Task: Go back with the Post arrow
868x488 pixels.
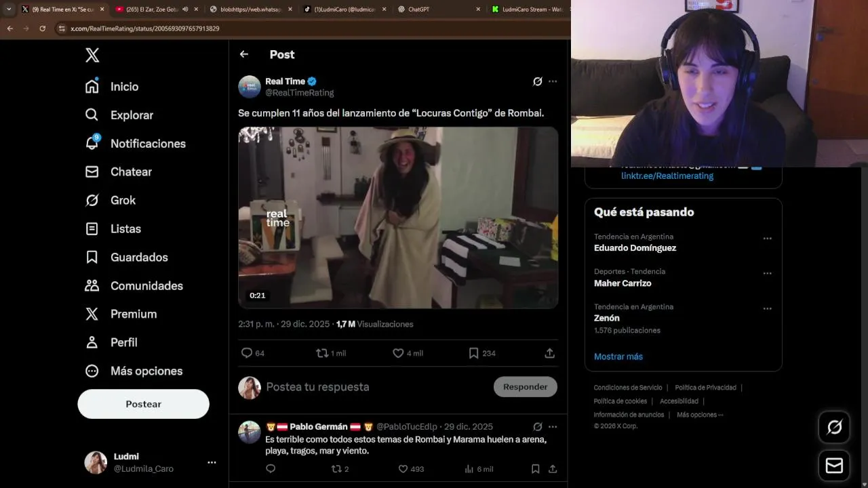Action: coord(244,54)
